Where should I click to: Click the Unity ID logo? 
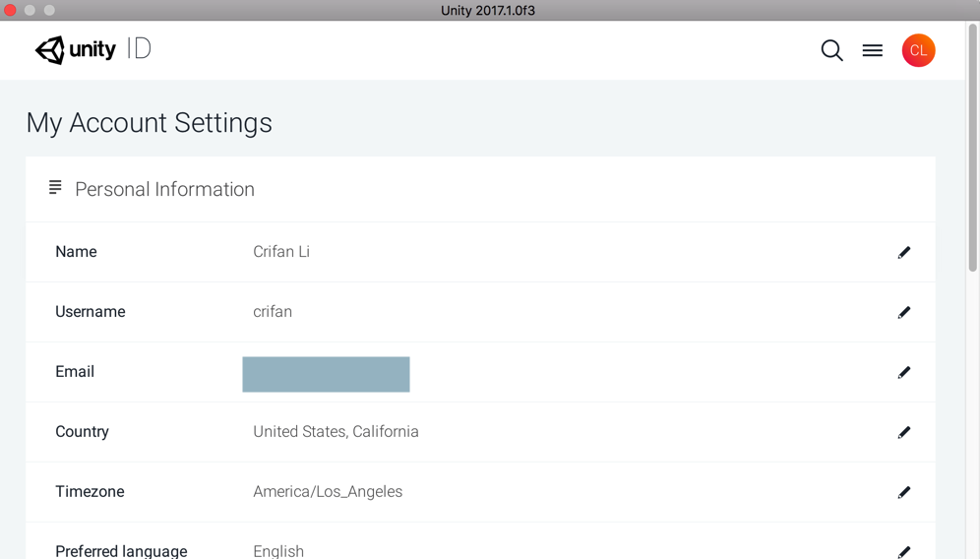[x=92, y=49]
